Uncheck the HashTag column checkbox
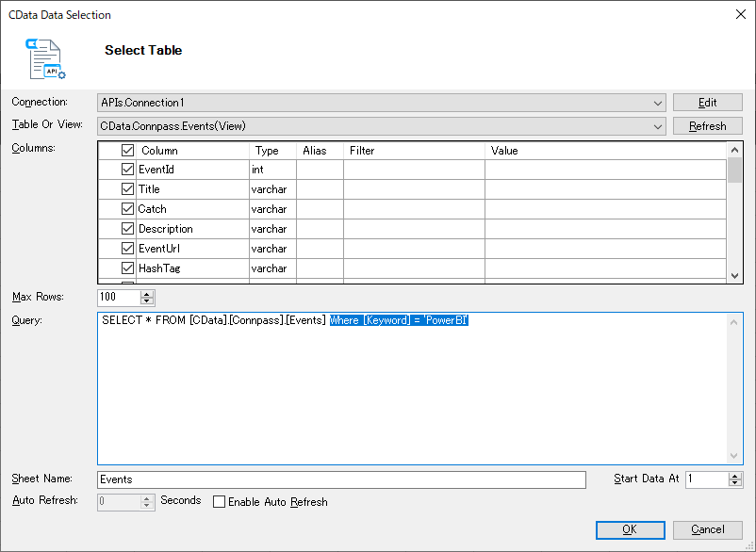 (128, 268)
